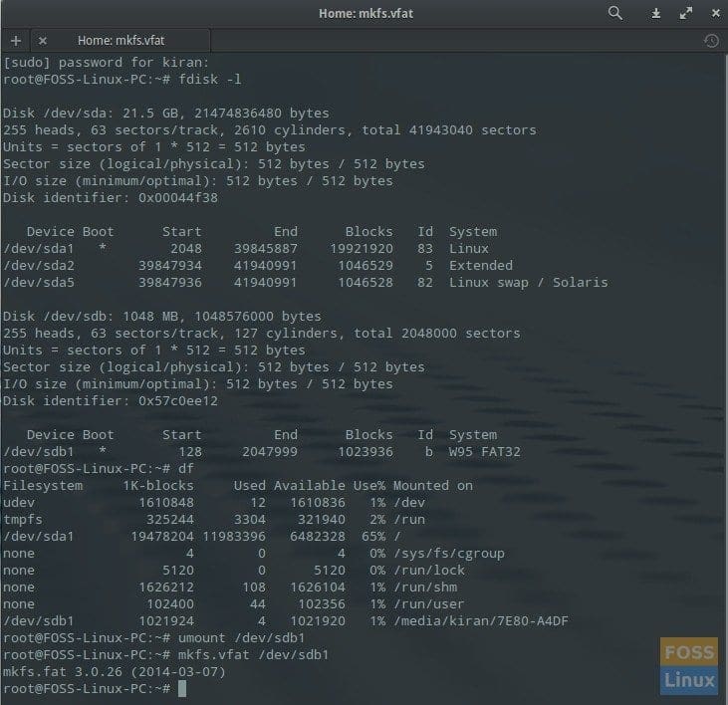Screen dimensions: 728x705
Task: Click the download arrow icon in title bar
Action: click(655, 14)
